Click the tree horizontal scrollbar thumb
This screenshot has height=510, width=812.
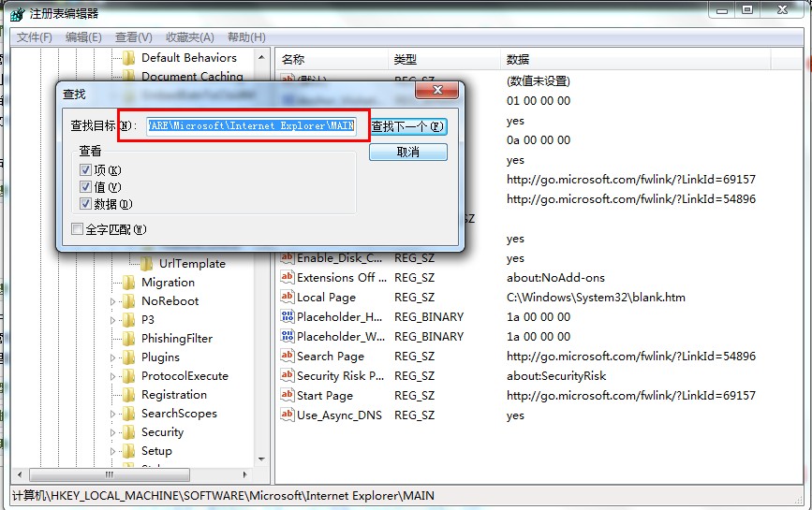coord(110,474)
